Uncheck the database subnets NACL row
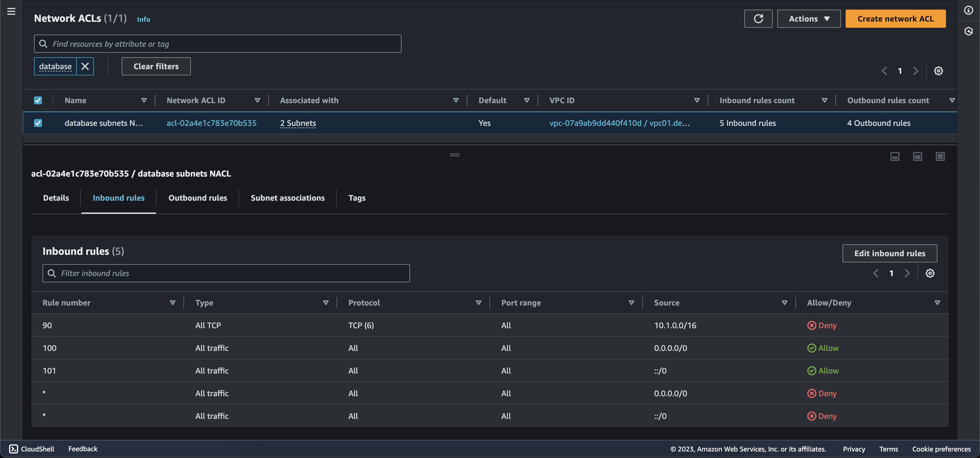 38,123
